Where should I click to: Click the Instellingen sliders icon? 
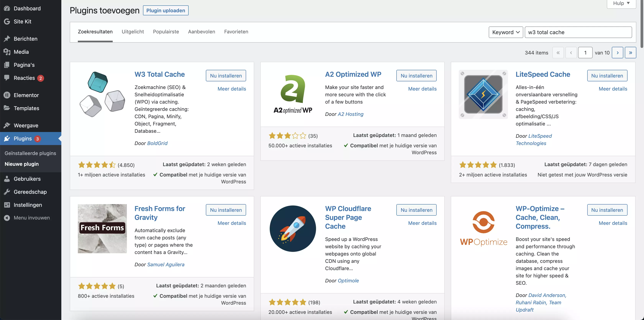coord(7,205)
